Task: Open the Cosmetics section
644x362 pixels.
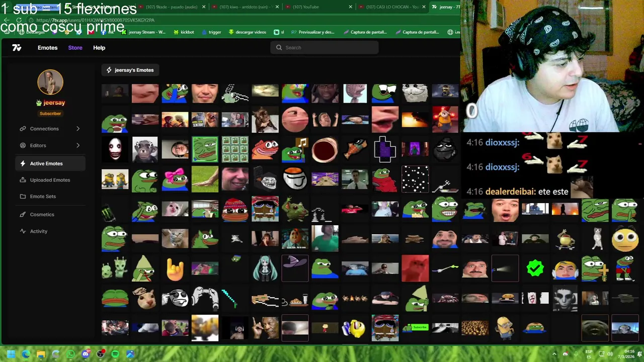Action: click(50, 215)
